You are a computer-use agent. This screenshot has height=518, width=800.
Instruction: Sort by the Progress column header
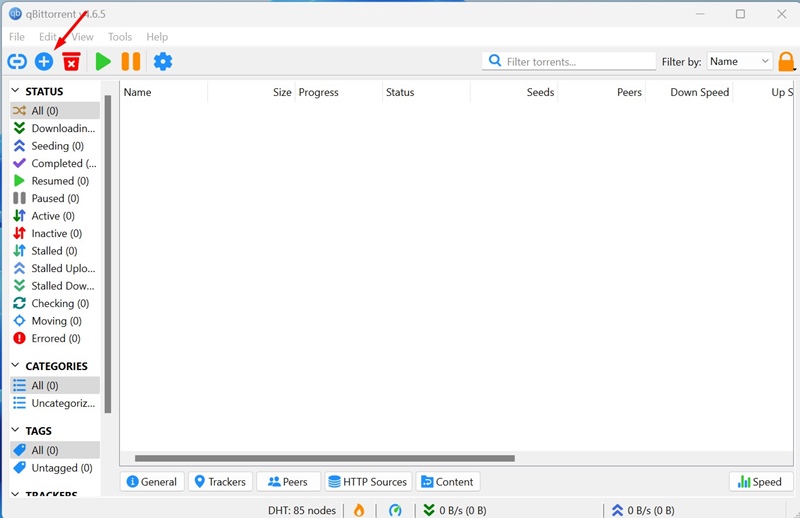pos(339,92)
